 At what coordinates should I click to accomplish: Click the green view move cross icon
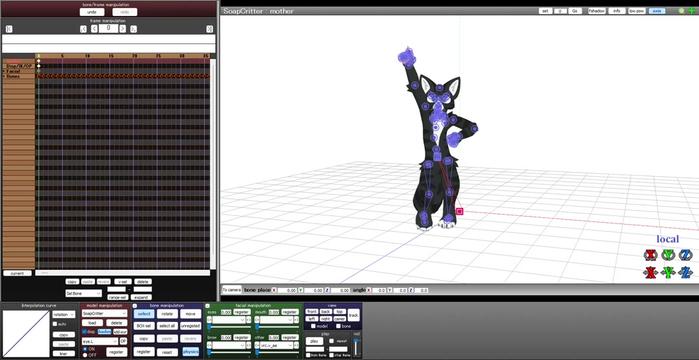[x=691, y=11]
